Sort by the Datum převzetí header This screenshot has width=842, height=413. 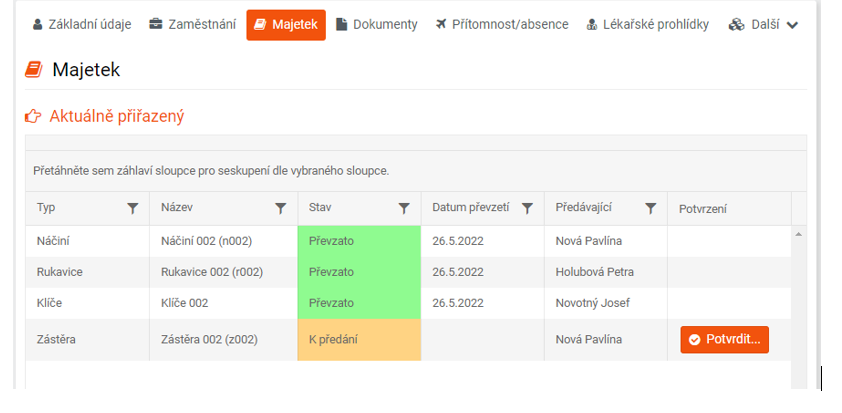pos(470,208)
